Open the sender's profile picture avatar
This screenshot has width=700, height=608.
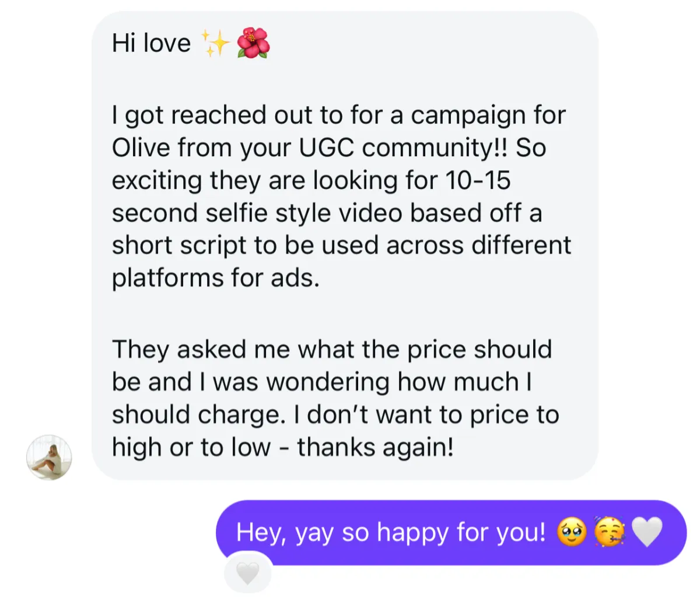[x=49, y=458]
